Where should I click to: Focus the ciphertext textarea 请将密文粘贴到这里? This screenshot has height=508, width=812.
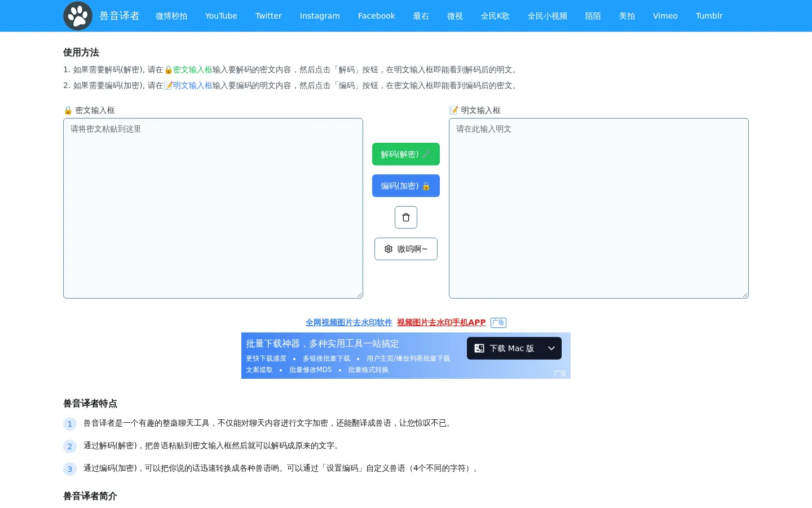point(213,208)
